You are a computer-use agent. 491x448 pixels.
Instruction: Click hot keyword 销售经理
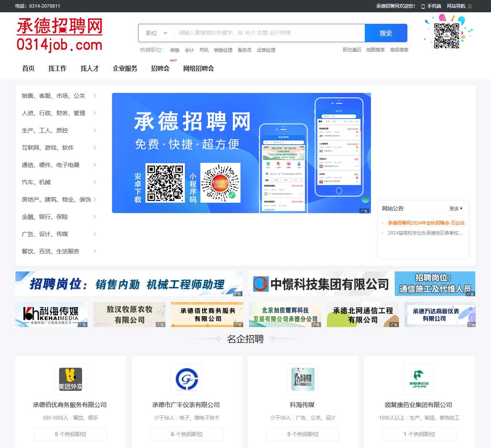223,50
